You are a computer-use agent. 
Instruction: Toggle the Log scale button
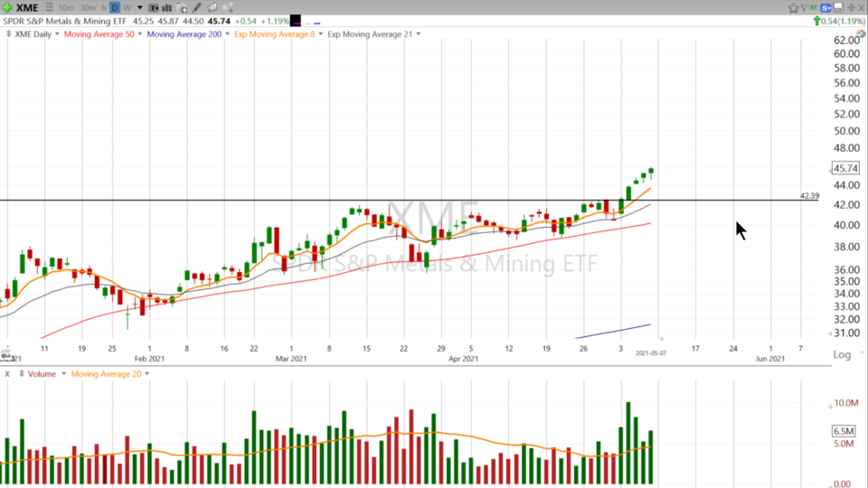[x=842, y=354]
